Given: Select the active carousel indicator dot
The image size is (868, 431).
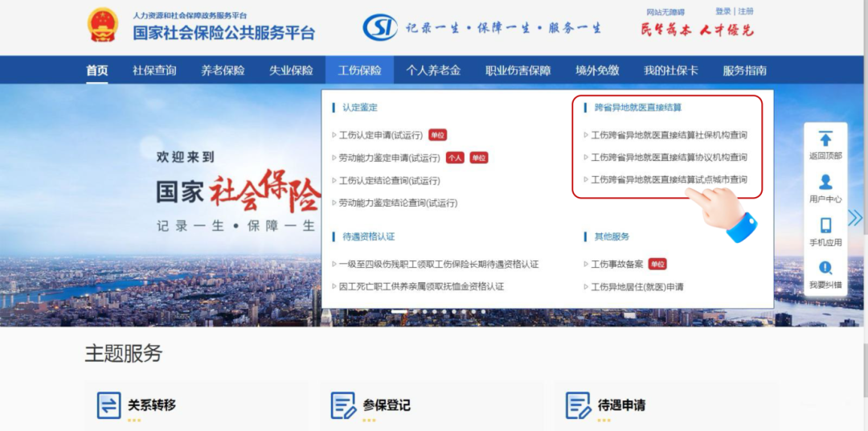Looking at the screenshot, I should 399,311.
